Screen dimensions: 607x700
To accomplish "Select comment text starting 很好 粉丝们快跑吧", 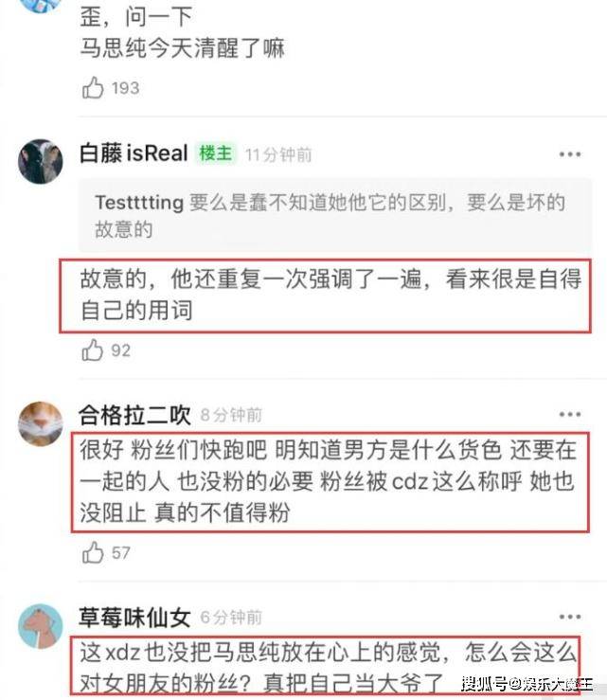I will click(329, 481).
